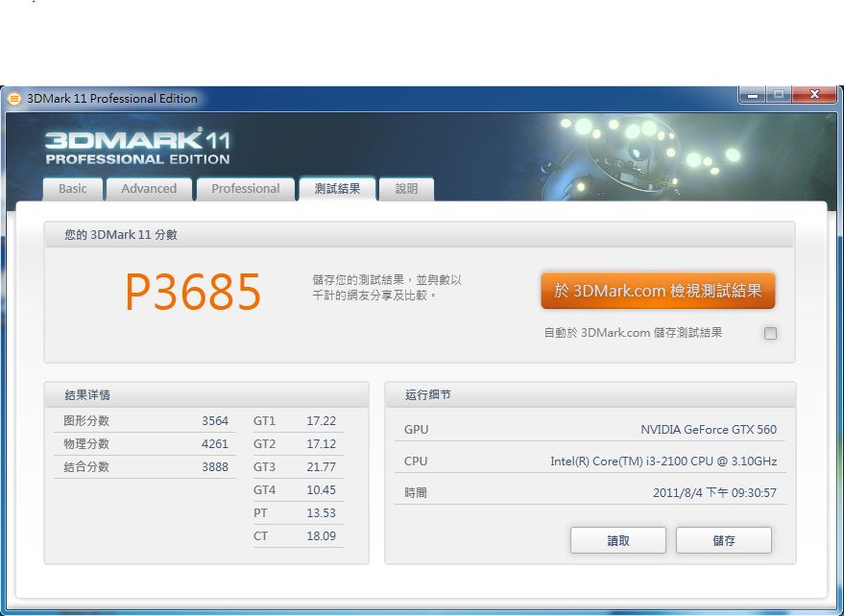The height and width of the screenshot is (616, 844).
Task: Click the orange 3DMark.com 檢視測試結果 button
Action: tap(658, 291)
